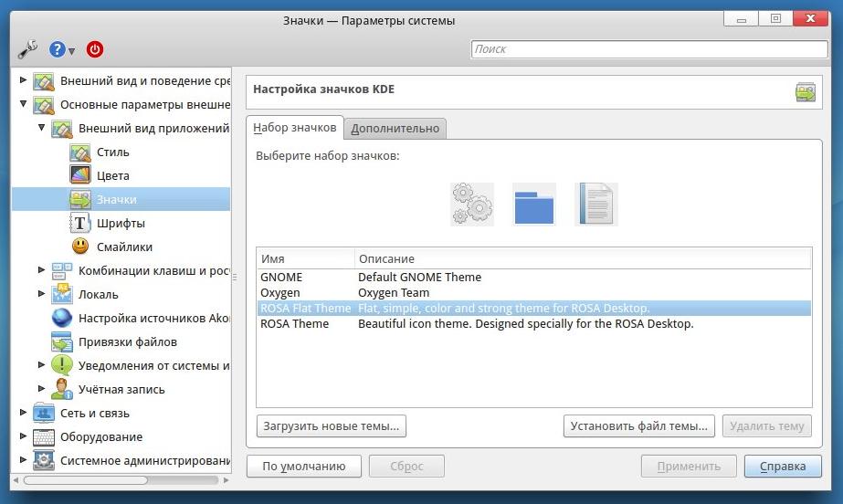
Task: Click Установить файл темы button
Action: point(639,426)
